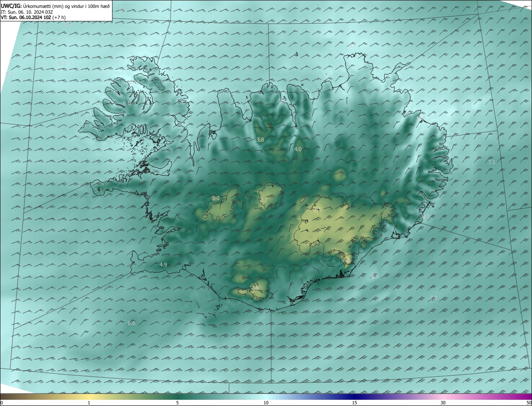Click the colorbar tick label 15
Screen dimensions: 532x406
tap(355, 403)
